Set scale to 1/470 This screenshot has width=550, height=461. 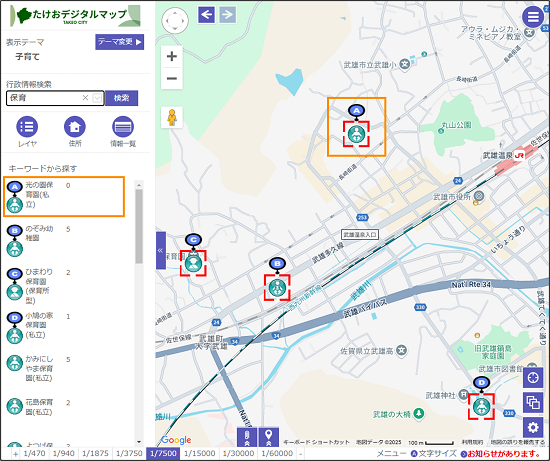(34, 453)
